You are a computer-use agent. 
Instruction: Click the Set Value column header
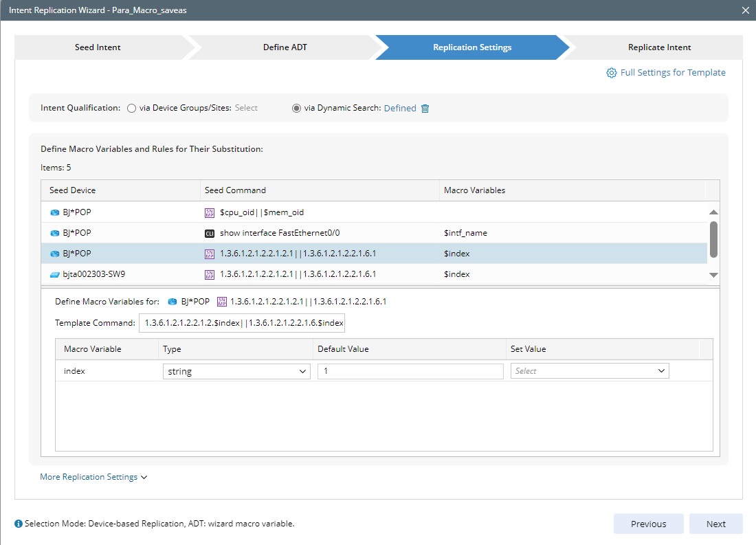pos(602,349)
